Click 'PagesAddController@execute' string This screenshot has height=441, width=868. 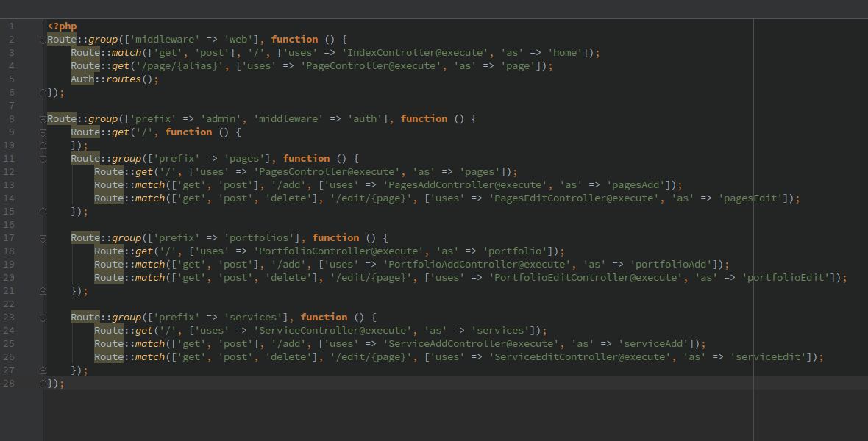coord(465,185)
